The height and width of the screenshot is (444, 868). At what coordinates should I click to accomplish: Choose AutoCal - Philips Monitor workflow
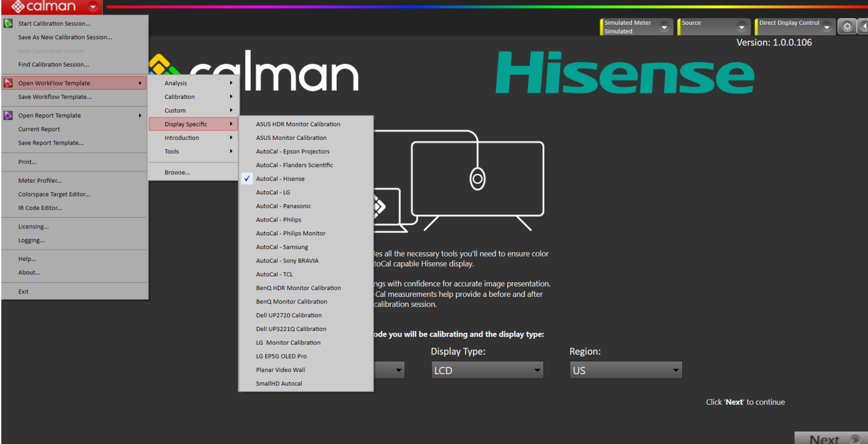click(306, 234)
